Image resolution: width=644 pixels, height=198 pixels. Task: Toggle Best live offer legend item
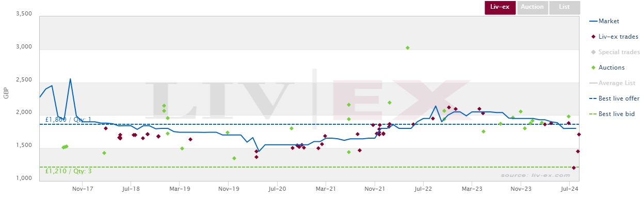pyautogui.click(x=614, y=98)
